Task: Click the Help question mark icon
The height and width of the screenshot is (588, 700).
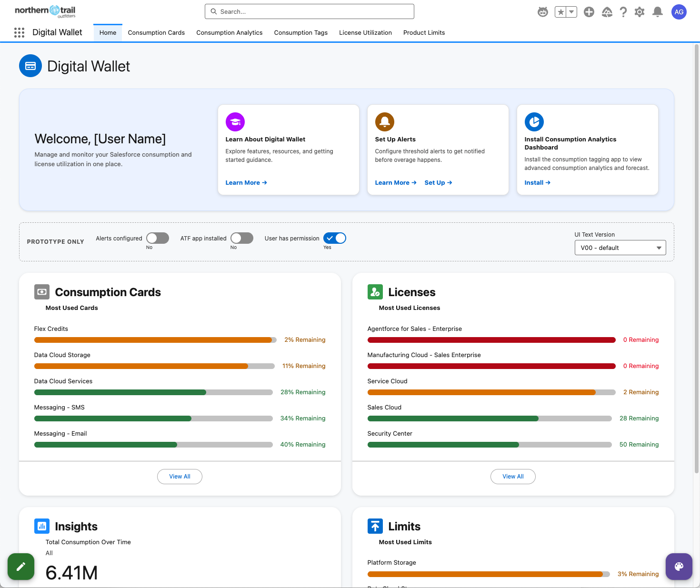Action: [623, 12]
